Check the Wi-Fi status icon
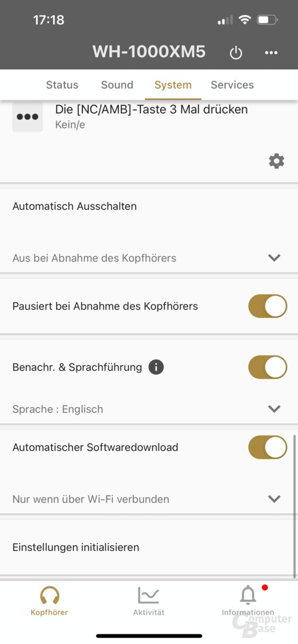The height and width of the screenshot is (644, 298). point(245,20)
